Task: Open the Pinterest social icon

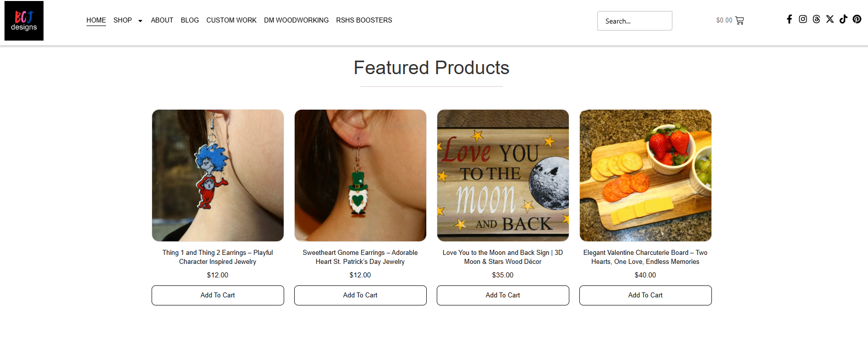Action: (857, 19)
